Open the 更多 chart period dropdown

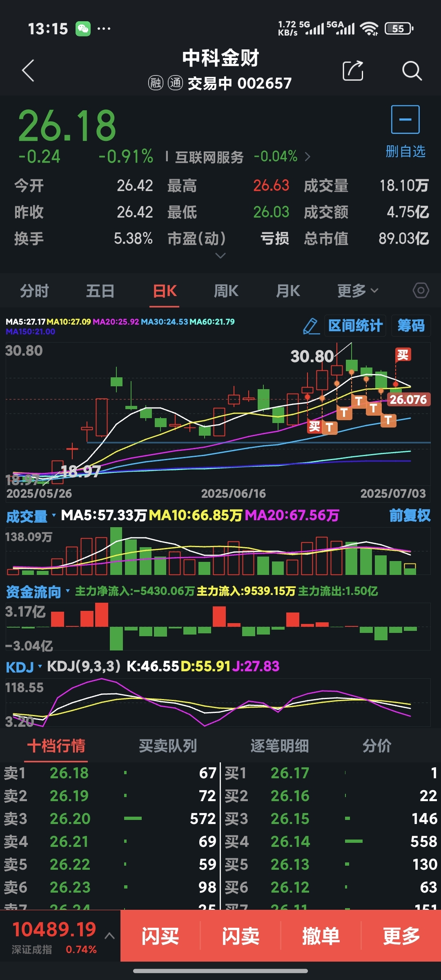tap(358, 291)
